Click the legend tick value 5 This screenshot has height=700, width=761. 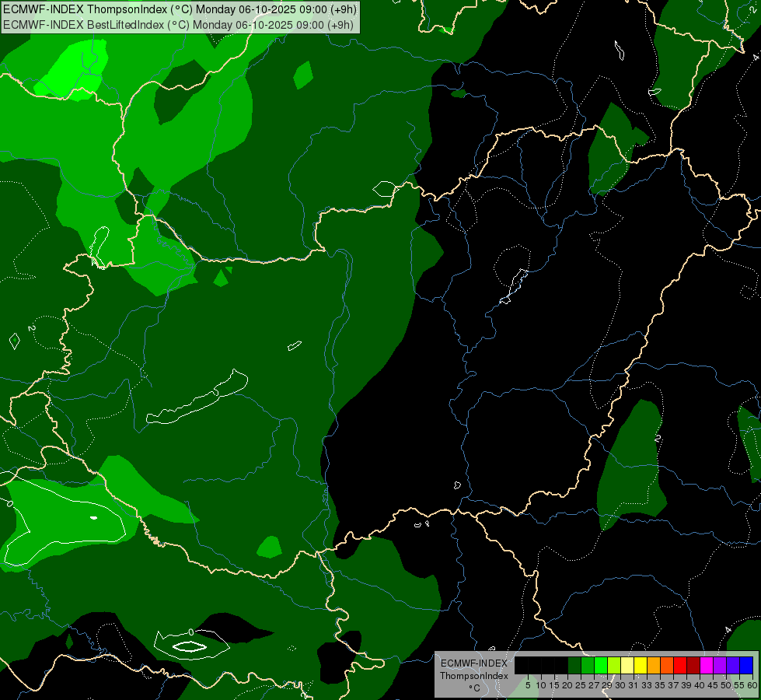point(528,685)
